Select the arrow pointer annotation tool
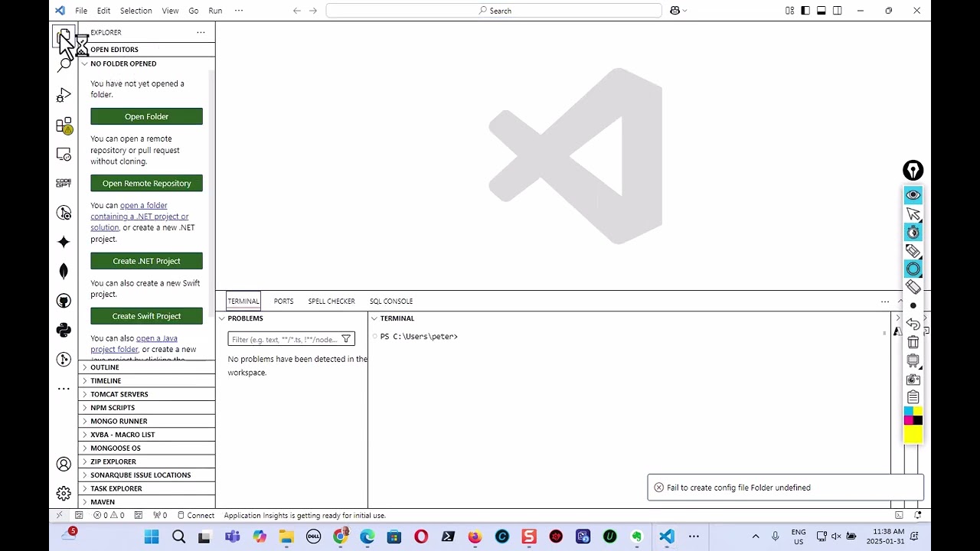 click(x=913, y=214)
